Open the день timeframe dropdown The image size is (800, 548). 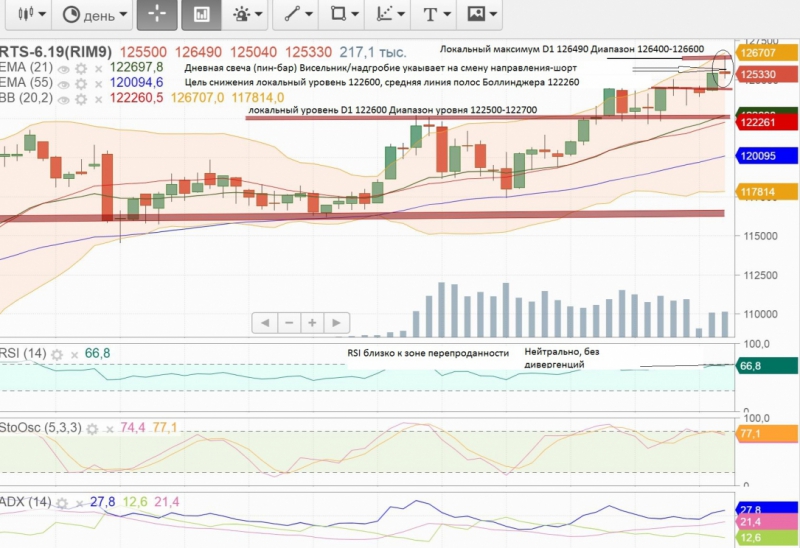coord(94,14)
